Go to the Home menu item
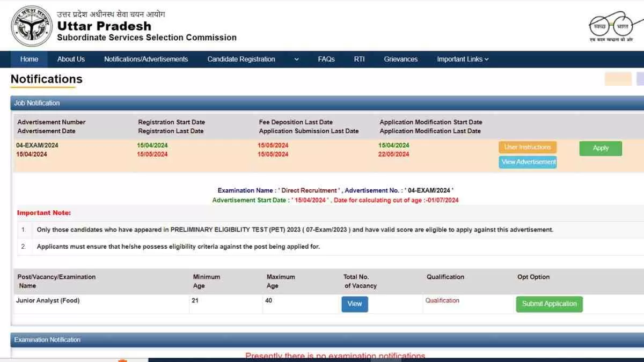The height and width of the screenshot is (362, 644). click(x=29, y=59)
